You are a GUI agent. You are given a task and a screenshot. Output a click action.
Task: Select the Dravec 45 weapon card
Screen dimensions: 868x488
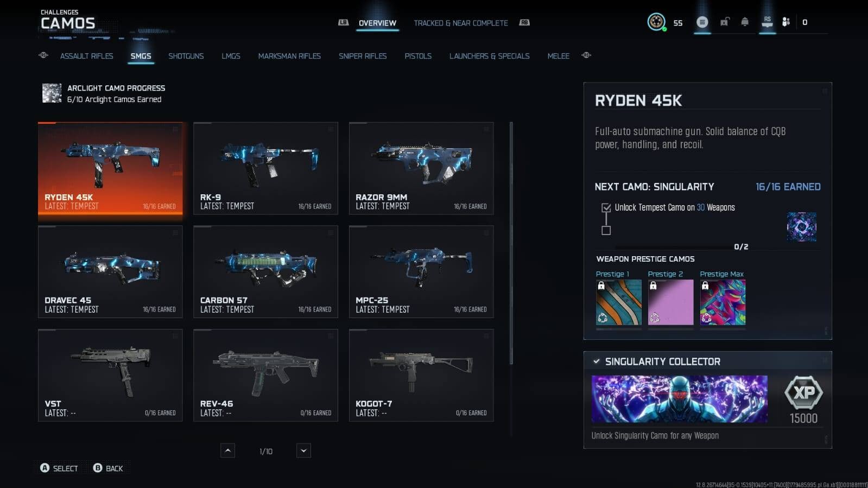(x=110, y=271)
